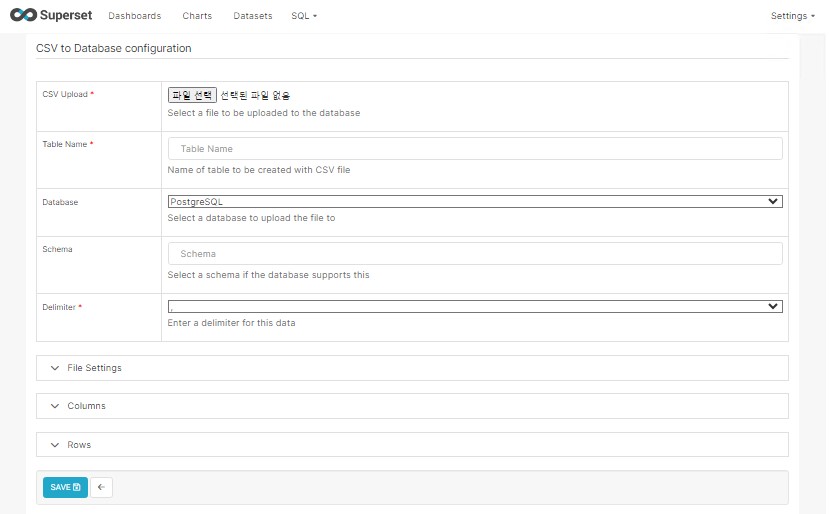Viewport: 829px width, 514px height.
Task: Focus the Table Name input field
Action: [474, 148]
